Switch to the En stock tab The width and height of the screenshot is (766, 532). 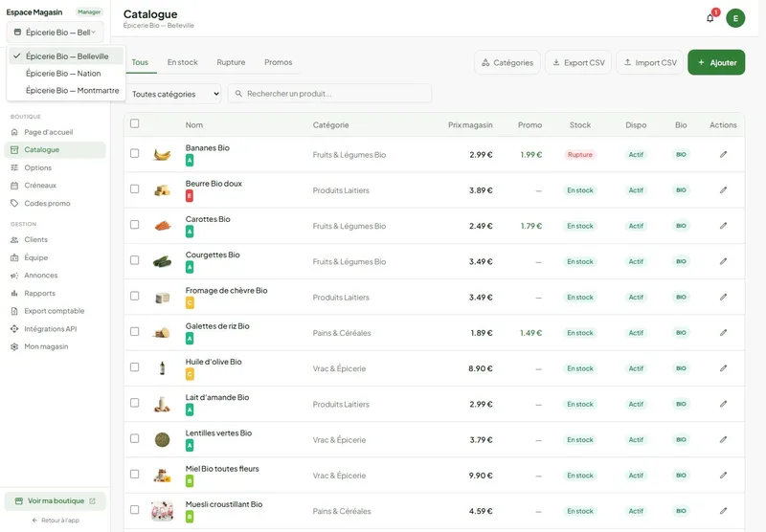tap(182, 62)
